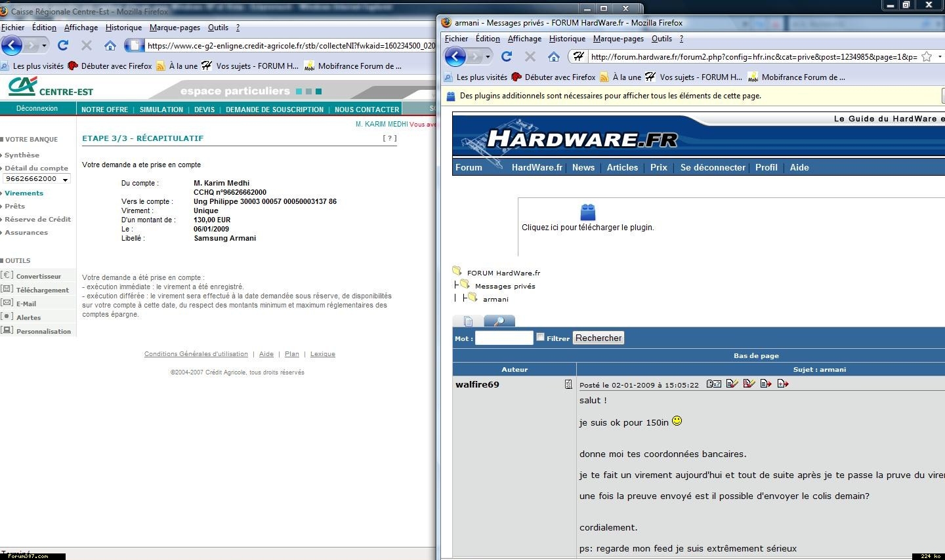The height and width of the screenshot is (560, 945).
Task: Click the Alertes sidebar icon
Action: (7, 317)
